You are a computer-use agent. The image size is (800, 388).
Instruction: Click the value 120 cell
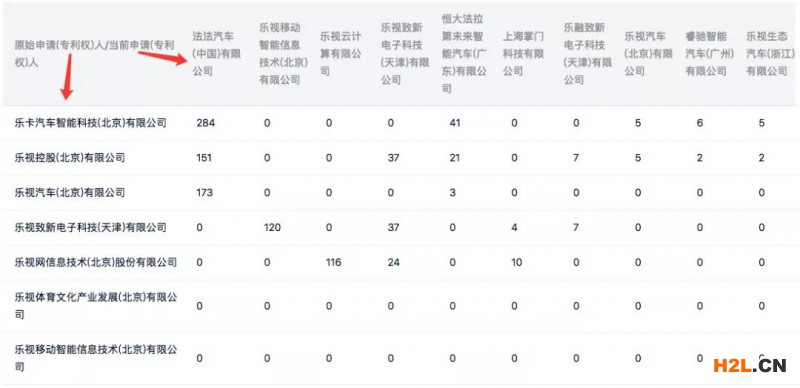tap(272, 227)
